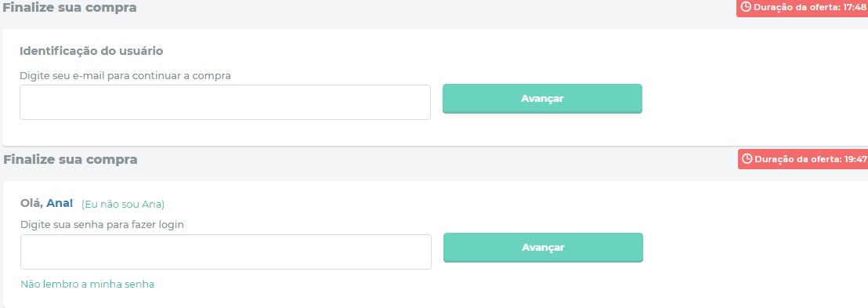Click the "Identificação do usuário" heading
The height and width of the screenshot is (308, 868).
tap(92, 51)
